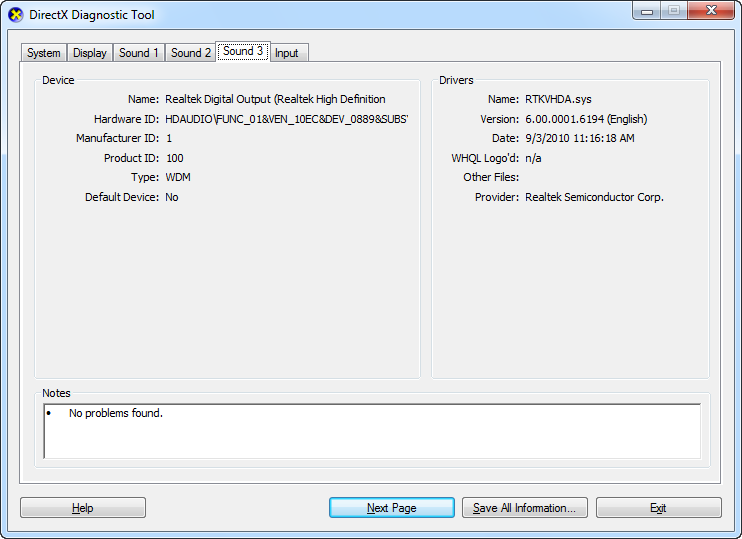Go to the Sound 2 tab

pyautogui.click(x=191, y=53)
